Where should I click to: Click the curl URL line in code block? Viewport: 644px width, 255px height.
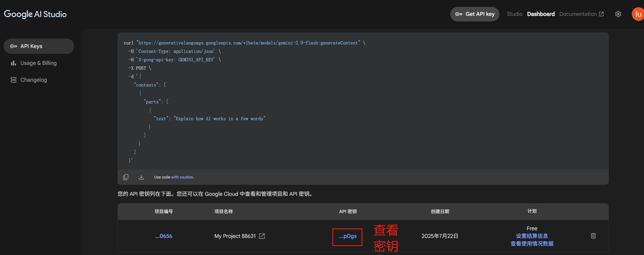pos(245,43)
